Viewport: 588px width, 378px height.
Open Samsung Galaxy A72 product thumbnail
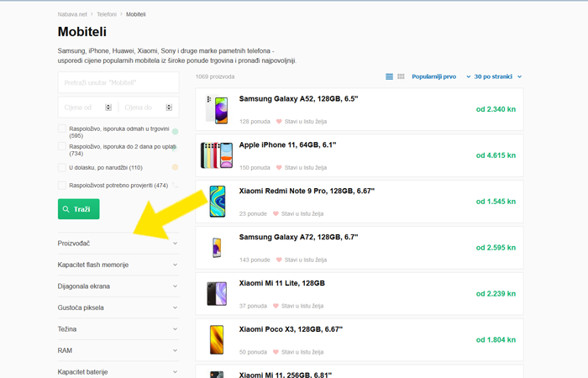(x=217, y=248)
